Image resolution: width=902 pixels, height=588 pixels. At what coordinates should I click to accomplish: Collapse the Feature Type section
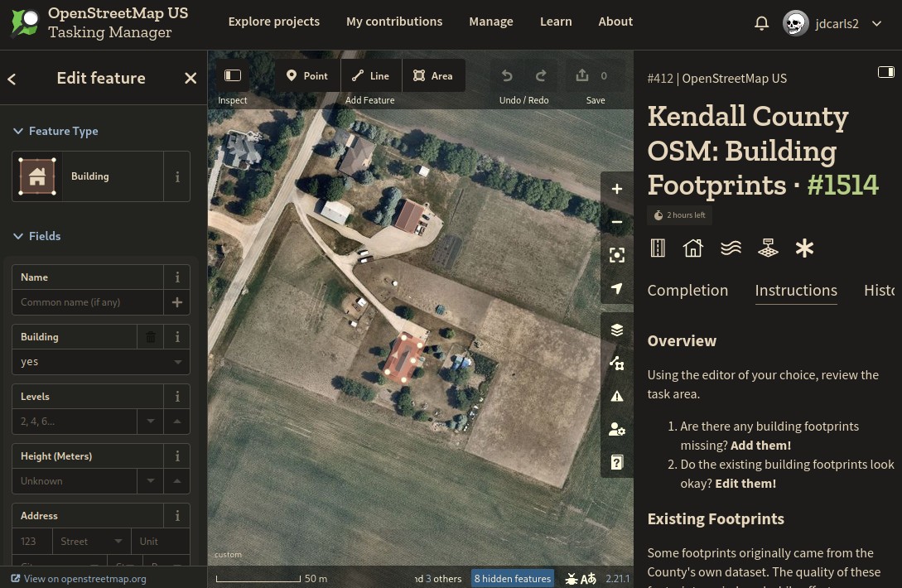coord(18,131)
